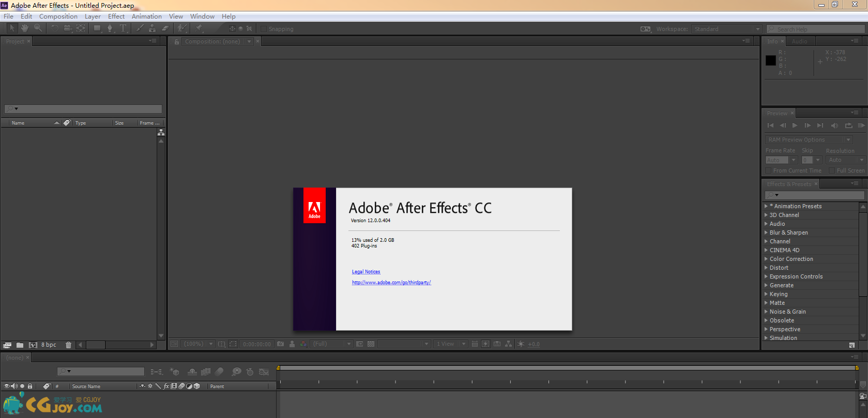Select the Puppet Pin tool
The image size is (868, 418).
[x=199, y=28]
